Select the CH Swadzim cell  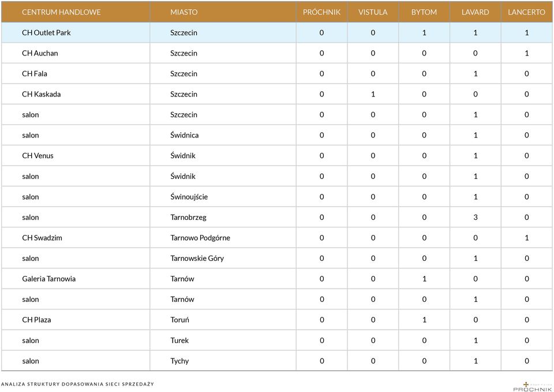tap(42, 238)
